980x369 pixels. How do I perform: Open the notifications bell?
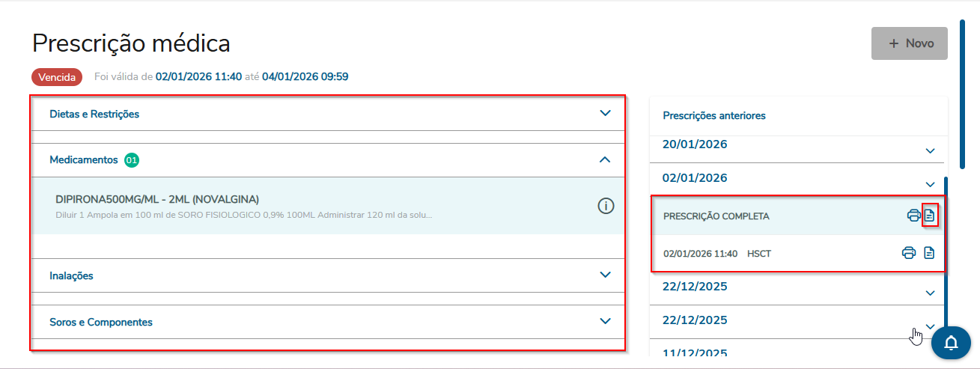[x=951, y=343]
